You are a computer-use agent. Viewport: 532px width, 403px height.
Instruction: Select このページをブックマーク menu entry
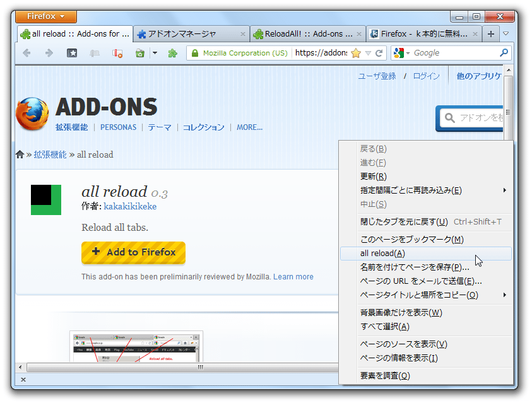click(x=426, y=239)
